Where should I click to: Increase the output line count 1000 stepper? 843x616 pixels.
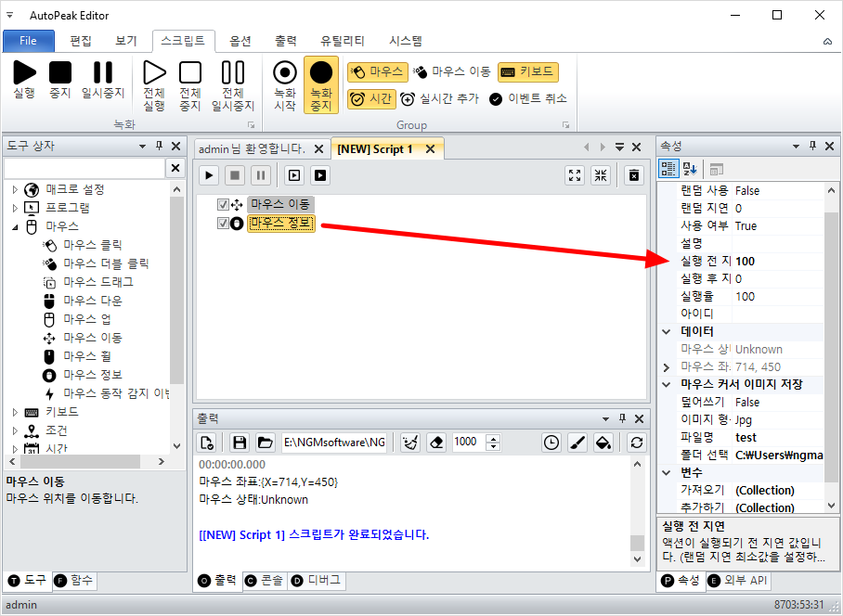pos(493,438)
